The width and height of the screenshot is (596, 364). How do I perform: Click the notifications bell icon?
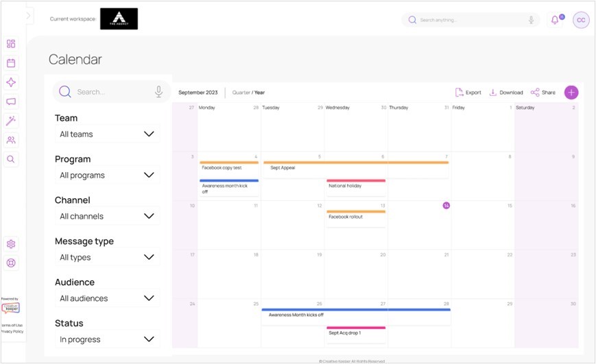[x=555, y=20]
